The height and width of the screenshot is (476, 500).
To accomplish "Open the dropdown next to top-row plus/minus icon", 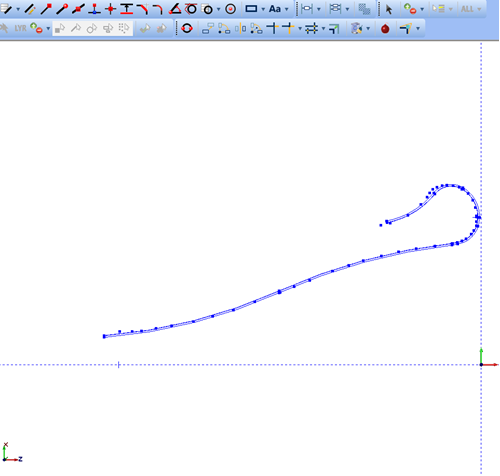I will 422,9.
